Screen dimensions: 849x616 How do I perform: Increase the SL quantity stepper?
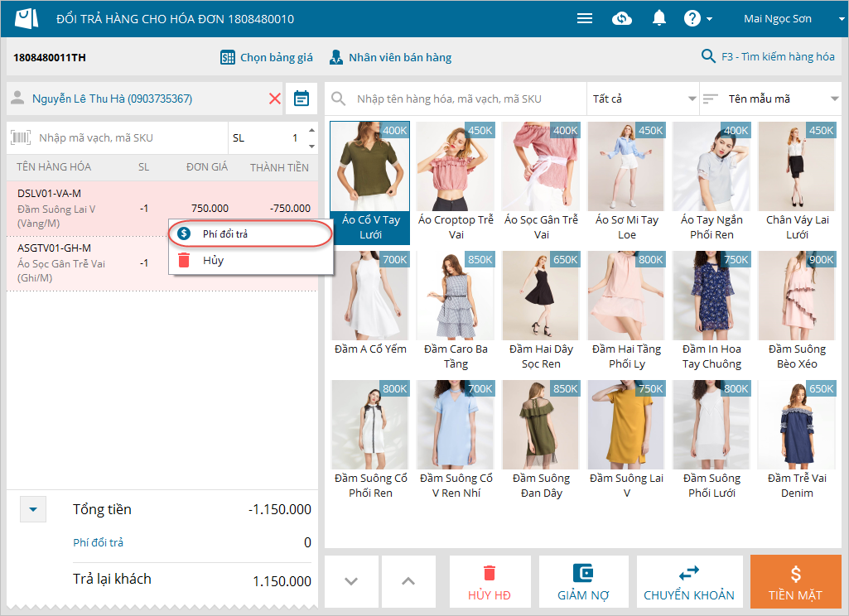[311, 131]
